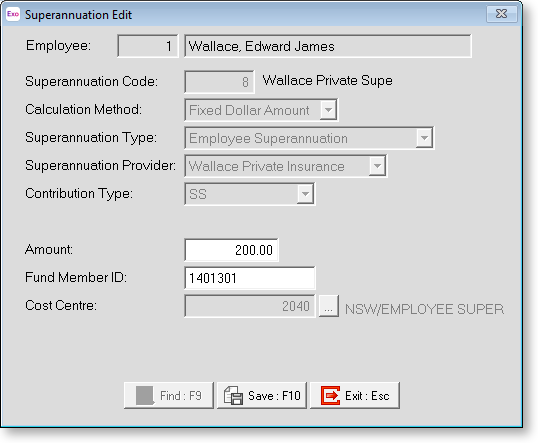Click the Exo app icon in title bar

[x=13, y=14]
